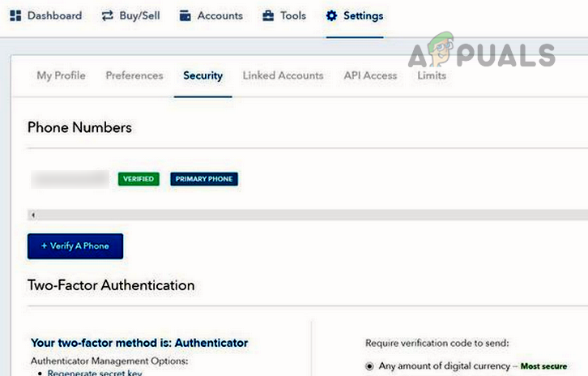Select Any amount of digital currency option
Viewport: 588px width, 376px height.
[371, 366]
